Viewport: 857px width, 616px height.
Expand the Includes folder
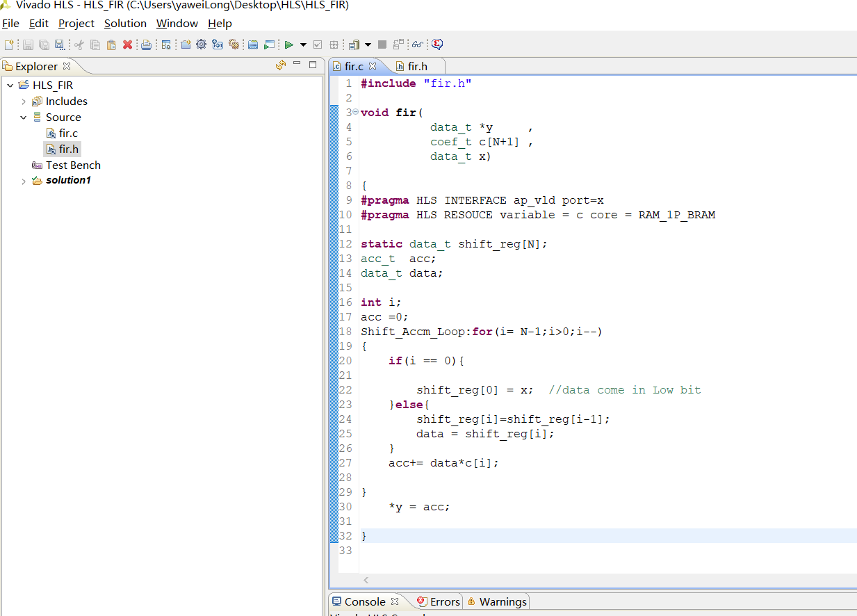point(24,102)
